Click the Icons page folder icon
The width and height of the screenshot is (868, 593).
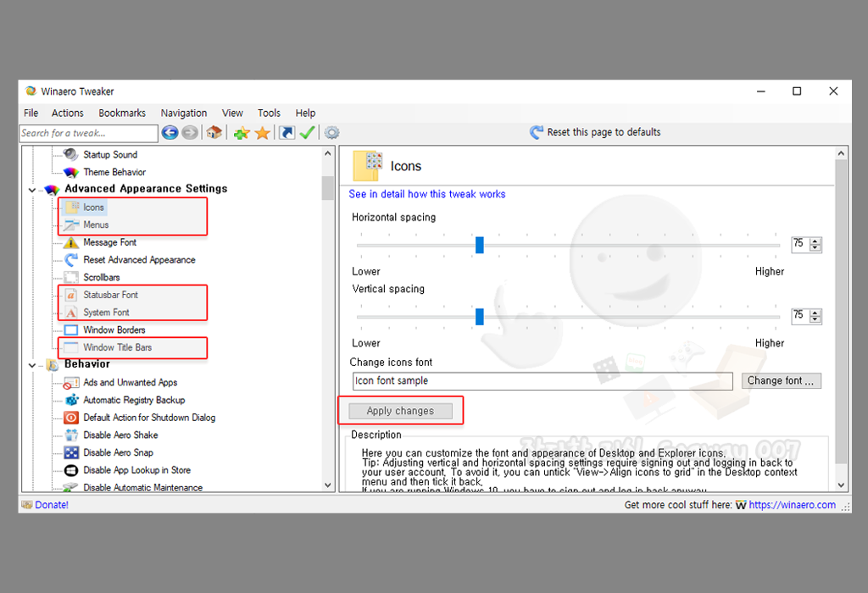point(368,166)
